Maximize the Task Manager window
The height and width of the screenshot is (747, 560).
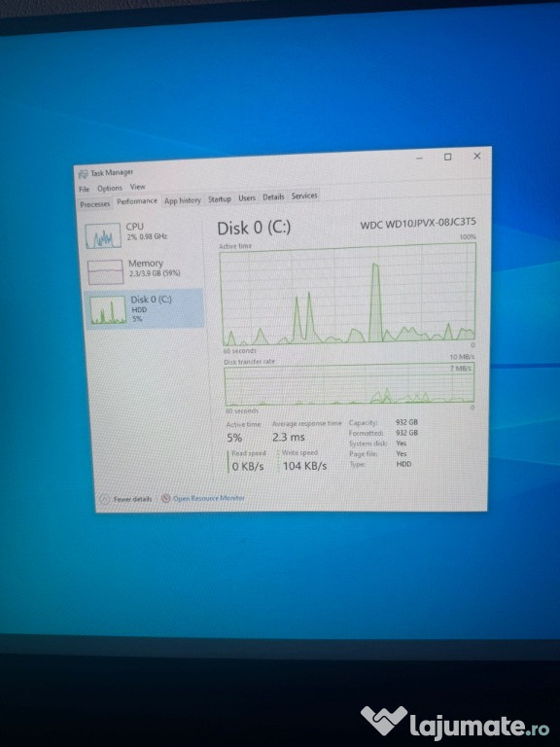447,157
